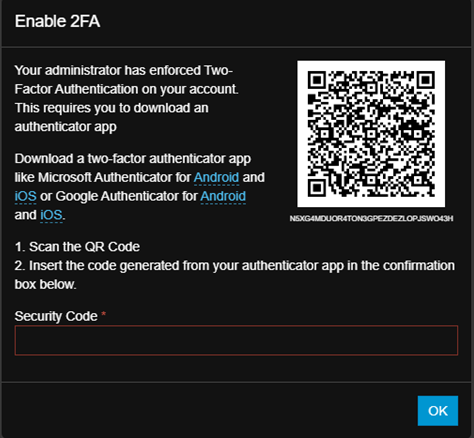Click the Enable 2FA dialog title
474x438 pixels.
pos(57,21)
